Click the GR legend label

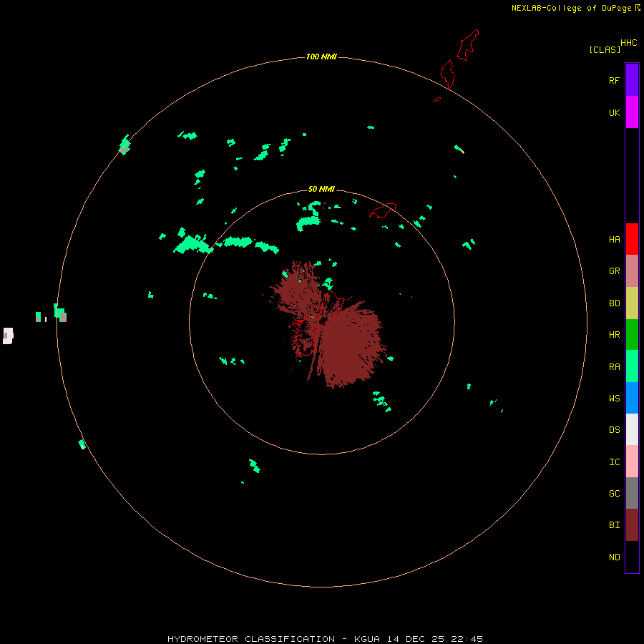point(614,270)
